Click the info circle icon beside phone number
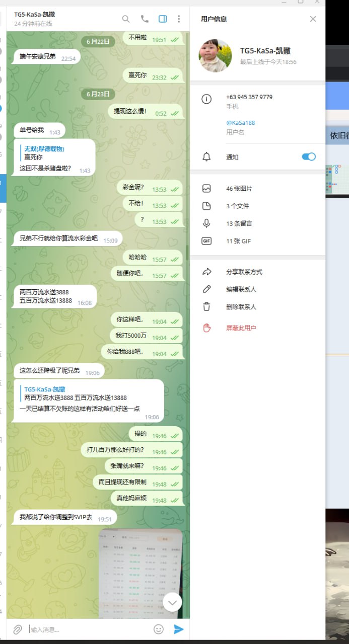This screenshot has width=349, height=644. pyautogui.click(x=206, y=99)
